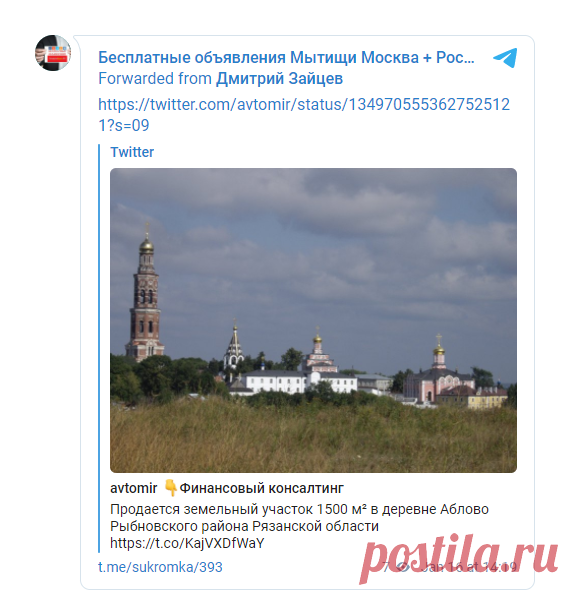Click the Telegram paper plane icon
This screenshot has height=595, width=578.
(x=505, y=58)
